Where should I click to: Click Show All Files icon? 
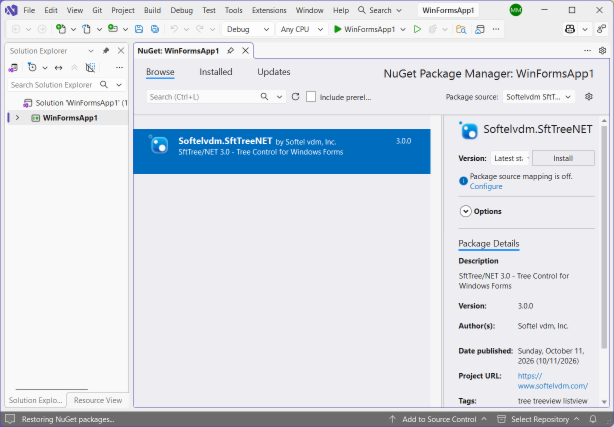click(x=90, y=68)
